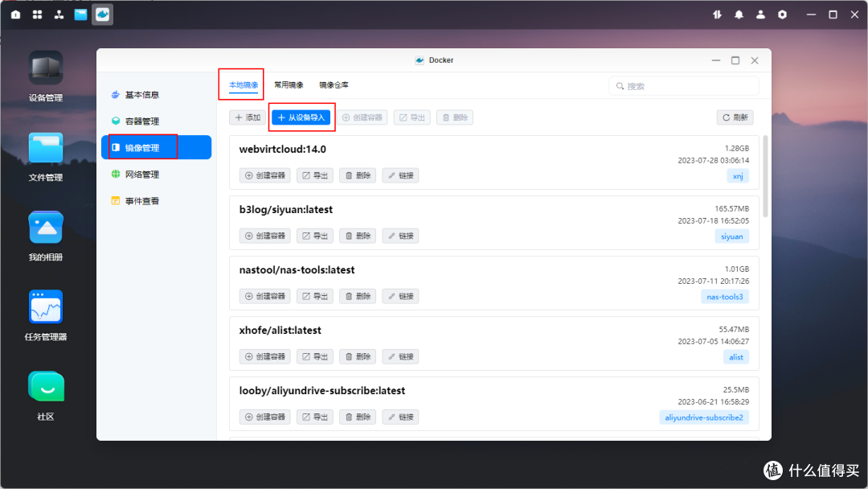Click the 刷新 refresh button
Viewport: 868px width, 489px height.
pos(735,117)
